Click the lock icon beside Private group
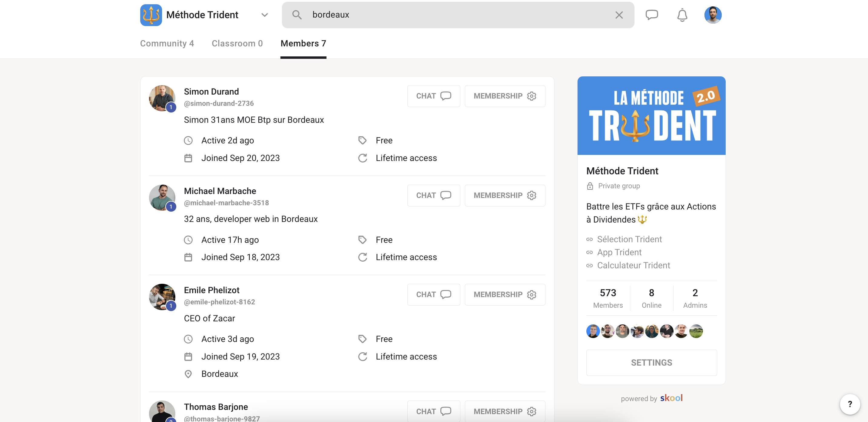Viewport: 868px width, 422px height. tap(590, 186)
